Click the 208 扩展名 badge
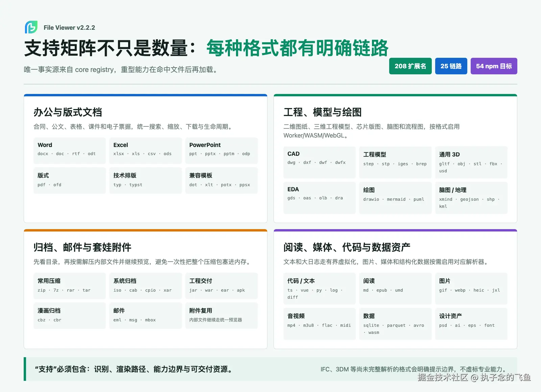The height and width of the screenshot is (392, 541). pos(410,66)
